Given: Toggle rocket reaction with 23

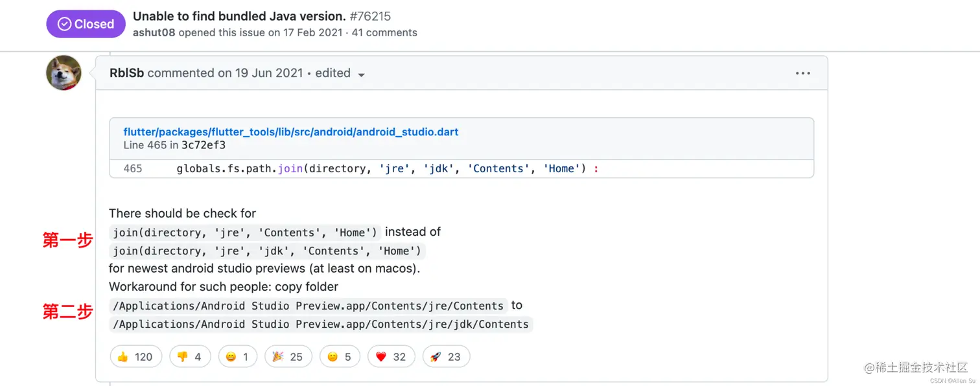Looking at the screenshot, I should [446, 356].
